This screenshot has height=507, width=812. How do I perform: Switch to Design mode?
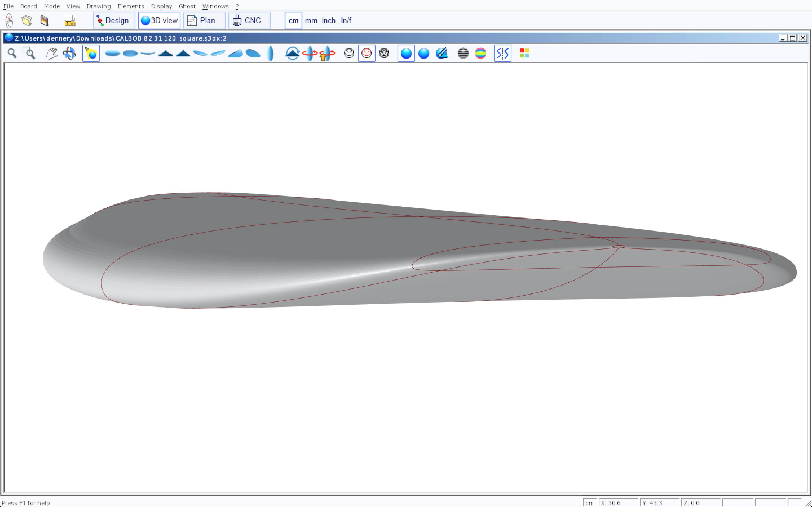pos(114,21)
